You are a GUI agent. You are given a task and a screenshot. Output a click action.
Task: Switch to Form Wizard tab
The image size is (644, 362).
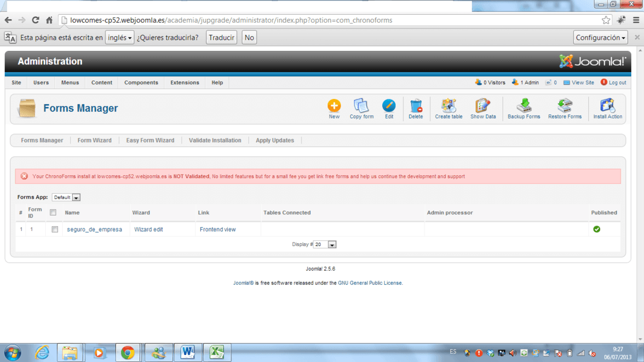click(x=94, y=141)
